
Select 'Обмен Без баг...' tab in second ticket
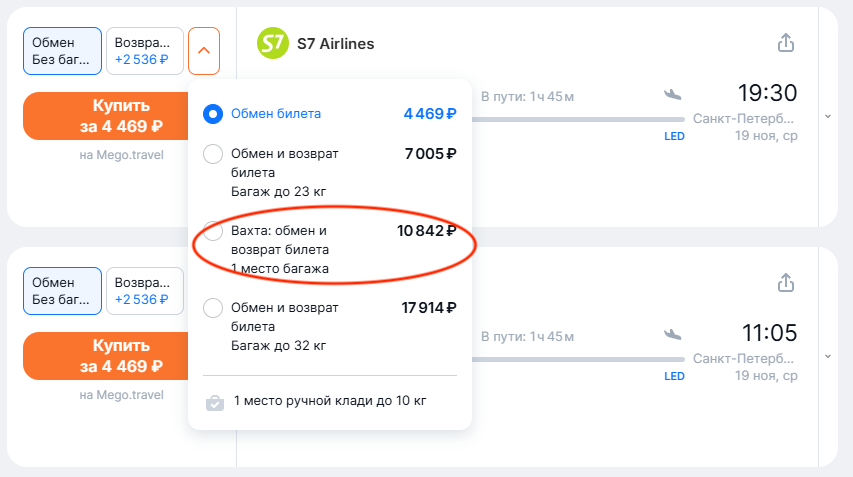point(62,291)
